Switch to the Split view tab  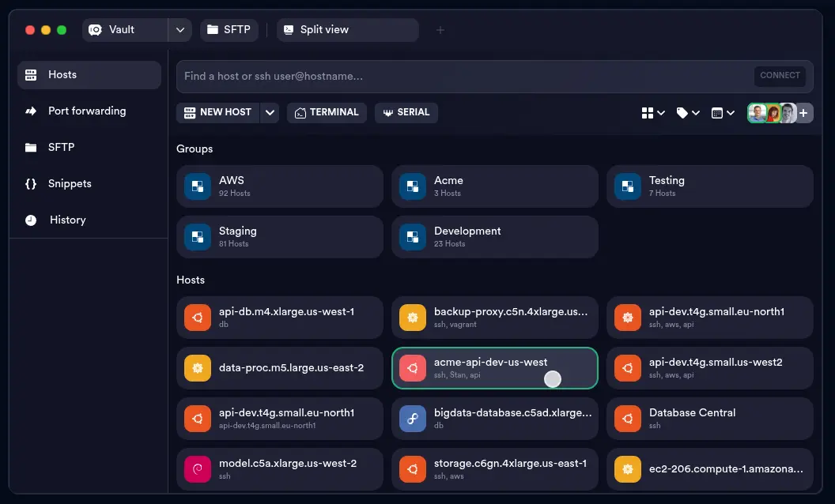tap(348, 30)
